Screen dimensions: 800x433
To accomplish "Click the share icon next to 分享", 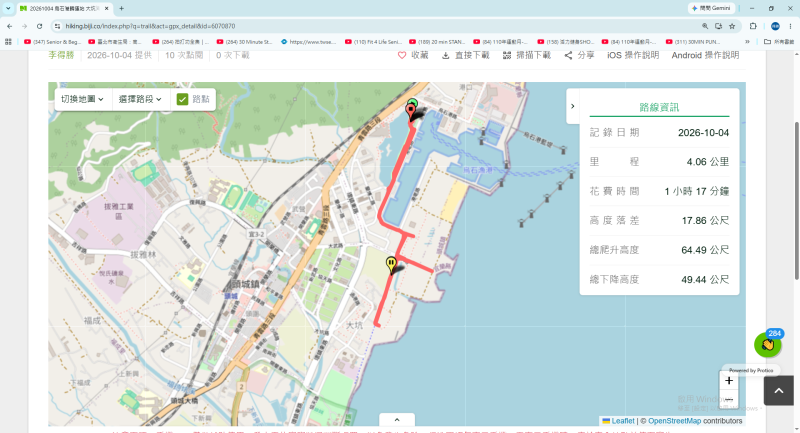I will pos(568,55).
